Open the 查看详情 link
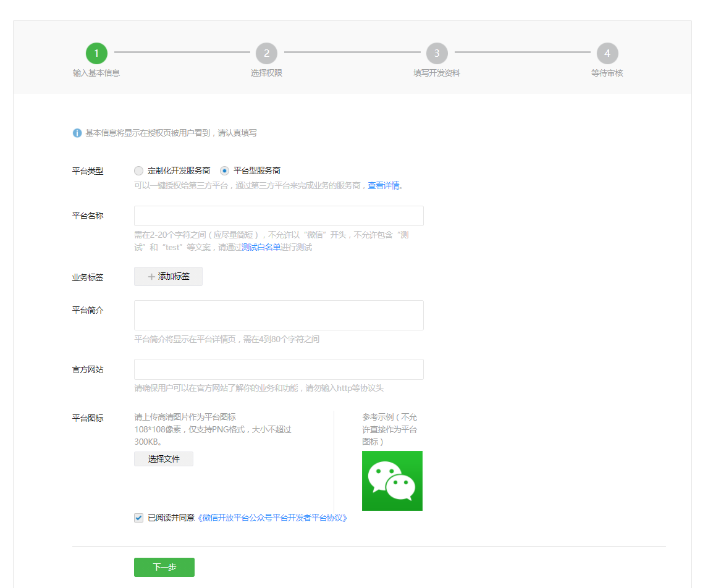This screenshot has height=588, width=721. (x=384, y=185)
